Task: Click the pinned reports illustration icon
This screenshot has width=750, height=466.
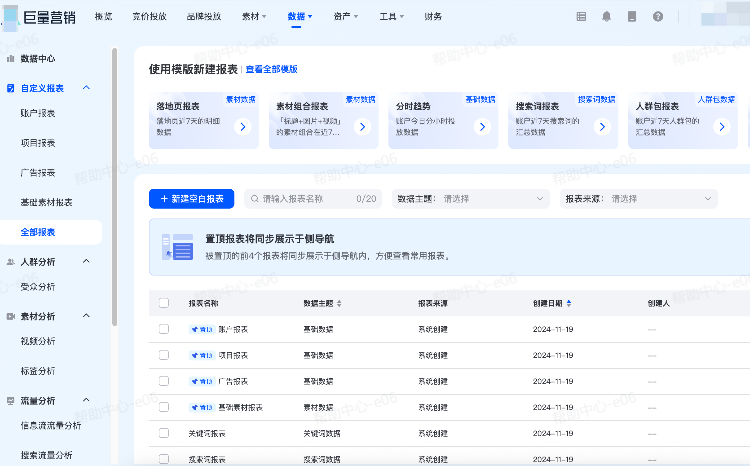Action: 177,247
